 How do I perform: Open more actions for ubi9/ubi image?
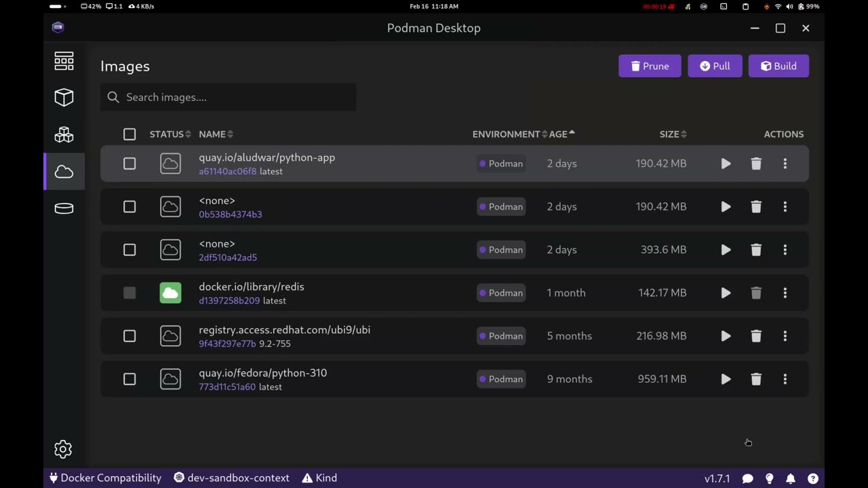coord(785,336)
